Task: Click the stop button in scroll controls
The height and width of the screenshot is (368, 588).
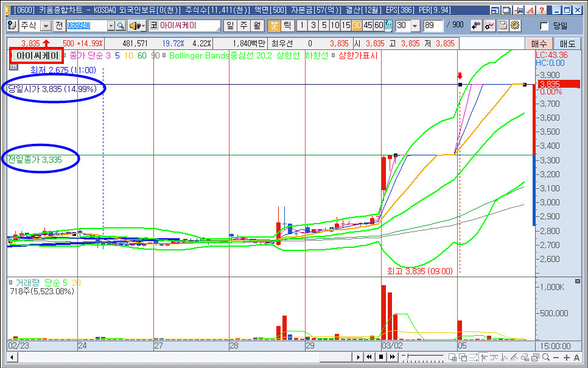Action: (x=381, y=357)
